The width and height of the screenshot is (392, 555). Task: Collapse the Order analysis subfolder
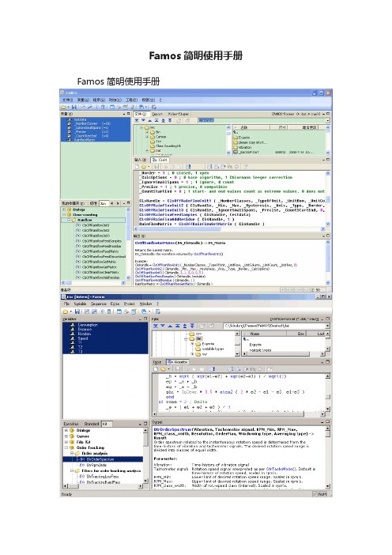click(71, 453)
